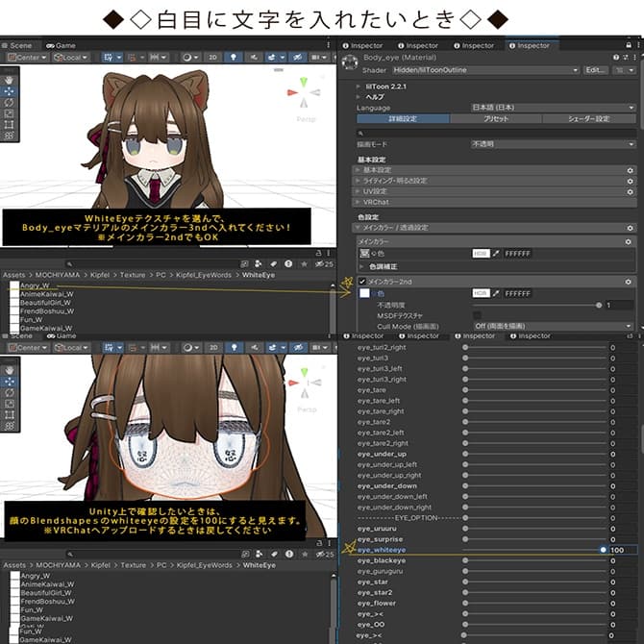This screenshot has height=644, width=644.
Task: Open gear menu for メインカラー / 透過設定
Action: [630, 228]
